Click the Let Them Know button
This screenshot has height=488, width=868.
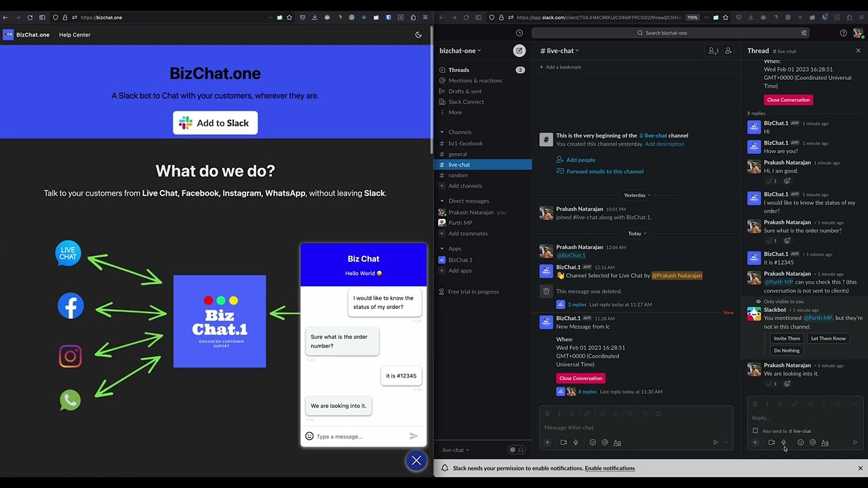click(x=828, y=338)
